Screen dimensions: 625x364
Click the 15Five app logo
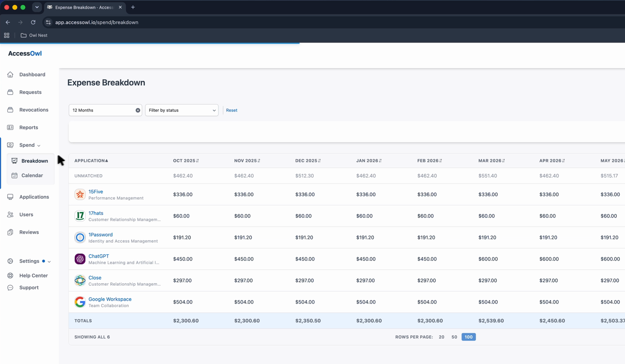(80, 194)
